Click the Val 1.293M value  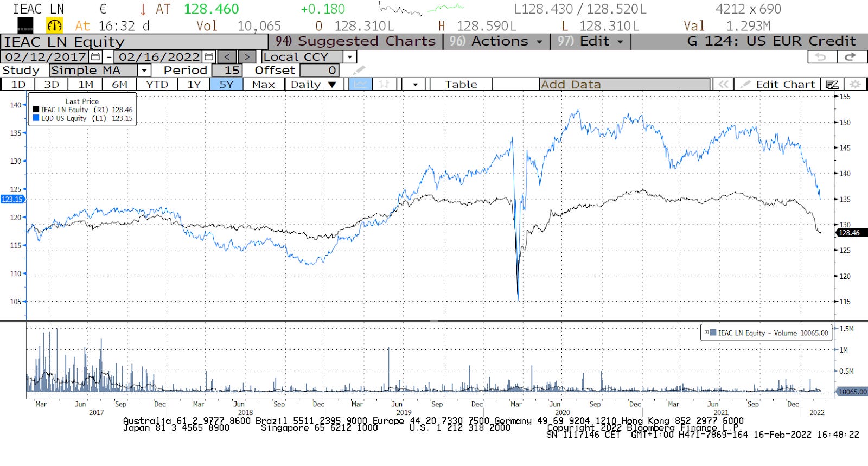click(x=727, y=26)
